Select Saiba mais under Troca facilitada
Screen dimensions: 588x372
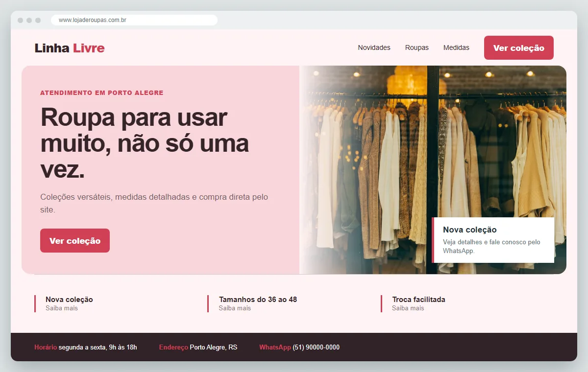(x=408, y=308)
